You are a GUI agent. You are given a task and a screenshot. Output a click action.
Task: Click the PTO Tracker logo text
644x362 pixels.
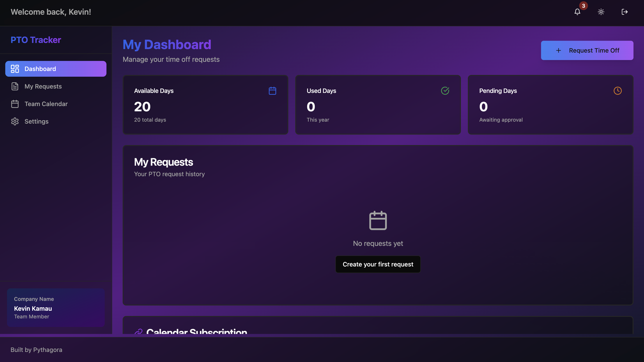pyautogui.click(x=36, y=40)
